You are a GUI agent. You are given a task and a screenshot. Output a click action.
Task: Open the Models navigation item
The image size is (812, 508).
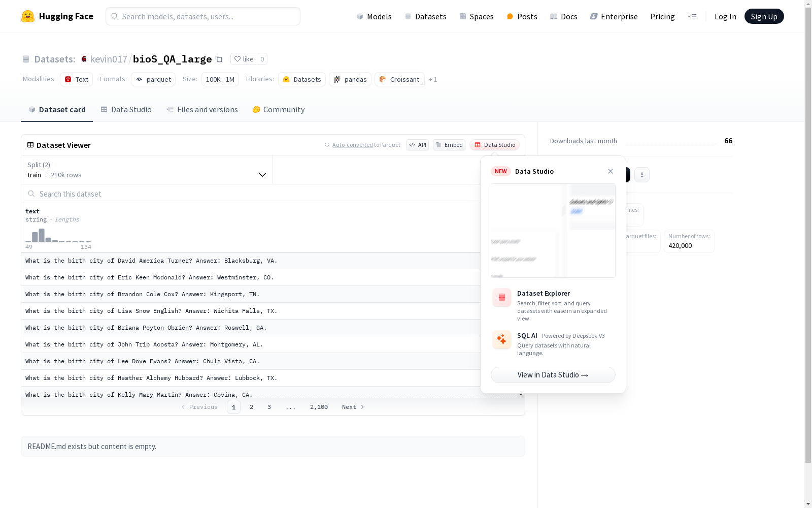tap(374, 16)
